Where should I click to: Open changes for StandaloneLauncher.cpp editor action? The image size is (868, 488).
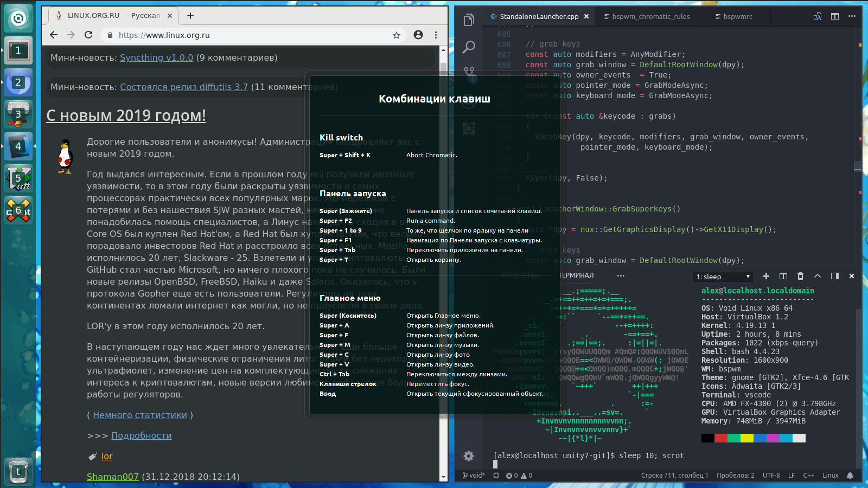coord(818,16)
